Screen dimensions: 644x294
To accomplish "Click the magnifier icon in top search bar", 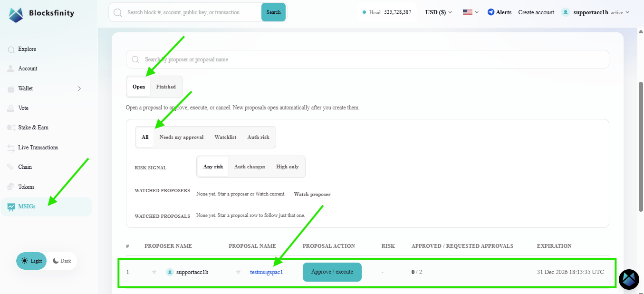I will click(118, 12).
